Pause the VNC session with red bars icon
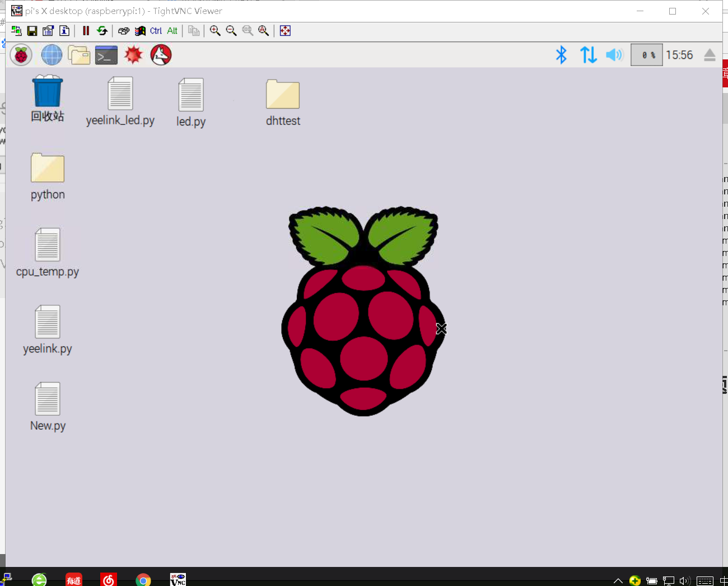The width and height of the screenshot is (728, 586). [x=86, y=31]
